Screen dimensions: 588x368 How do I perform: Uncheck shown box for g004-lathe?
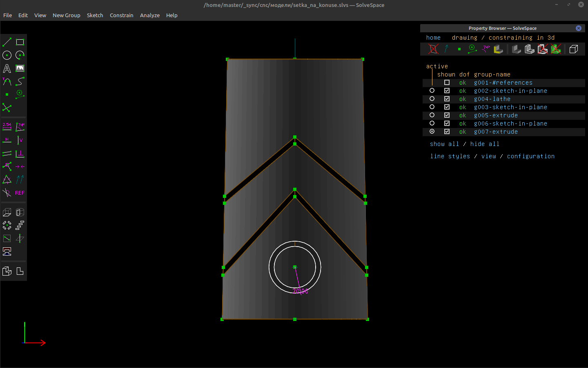[447, 99]
